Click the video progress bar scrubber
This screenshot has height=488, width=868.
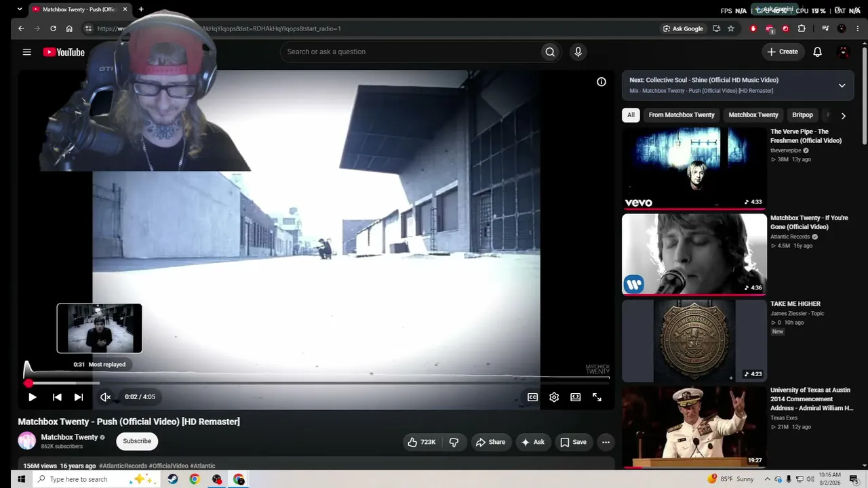click(28, 384)
